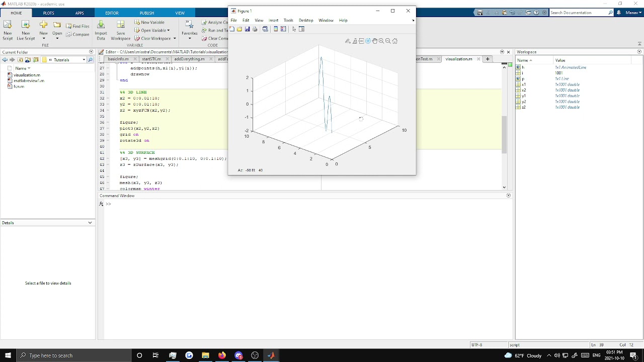Image resolution: width=644 pixels, height=362 pixels.
Task: Go up one folder level
Action: click(x=20, y=60)
